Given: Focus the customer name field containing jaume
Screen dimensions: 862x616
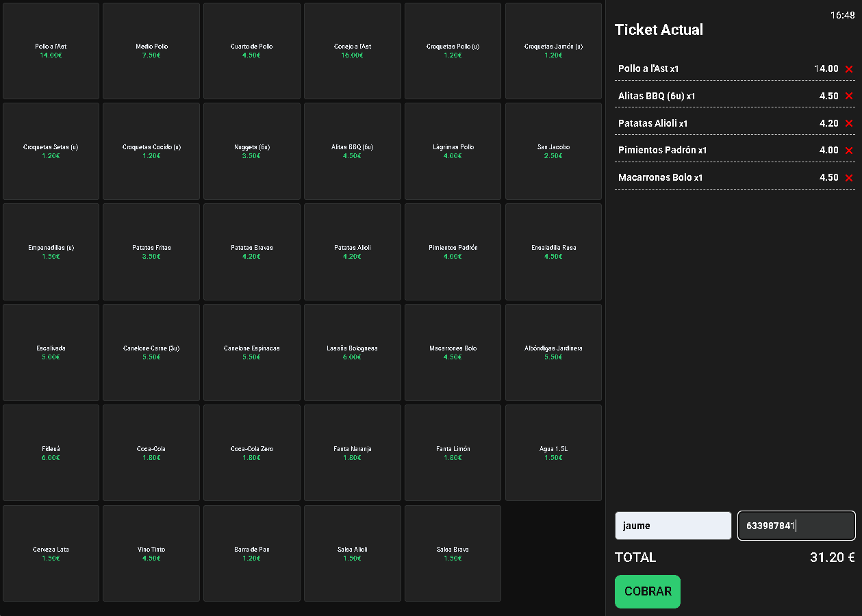Looking at the screenshot, I should point(673,526).
